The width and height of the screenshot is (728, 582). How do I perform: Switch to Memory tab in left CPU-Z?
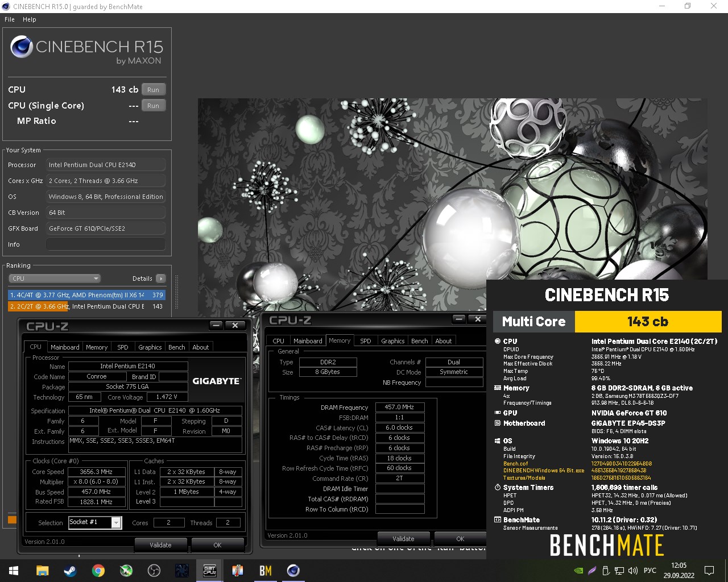[x=97, y=347]
